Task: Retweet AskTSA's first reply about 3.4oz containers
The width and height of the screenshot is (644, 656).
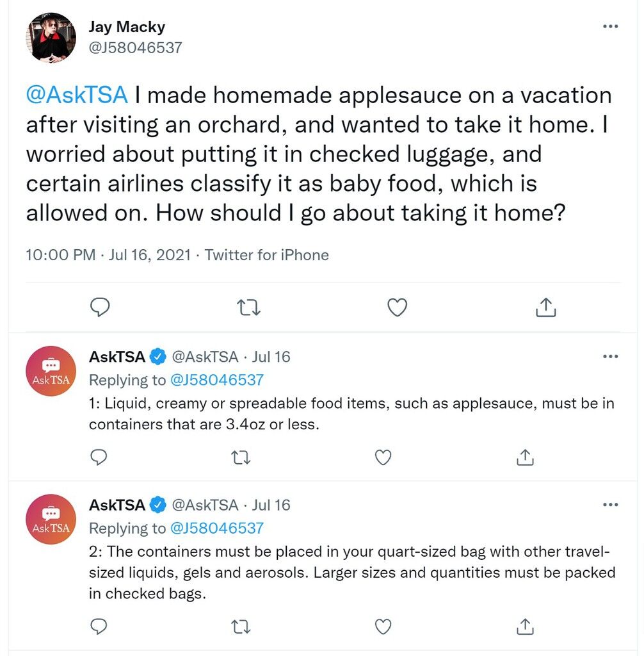Action: point(241,457)
